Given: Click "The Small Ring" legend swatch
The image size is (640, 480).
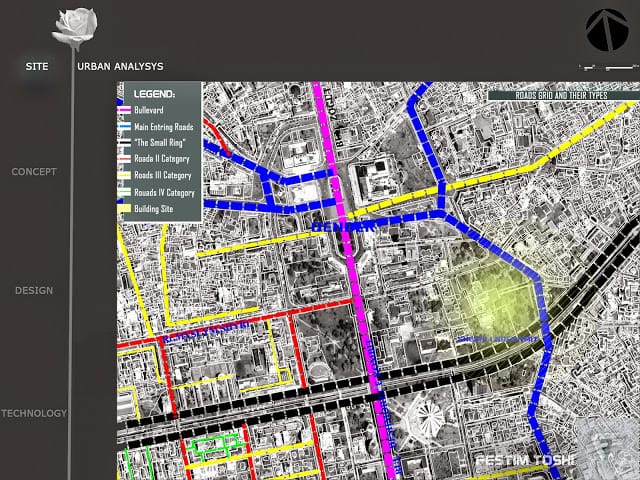Looking at the screenshot, I should tap(124, 143).
